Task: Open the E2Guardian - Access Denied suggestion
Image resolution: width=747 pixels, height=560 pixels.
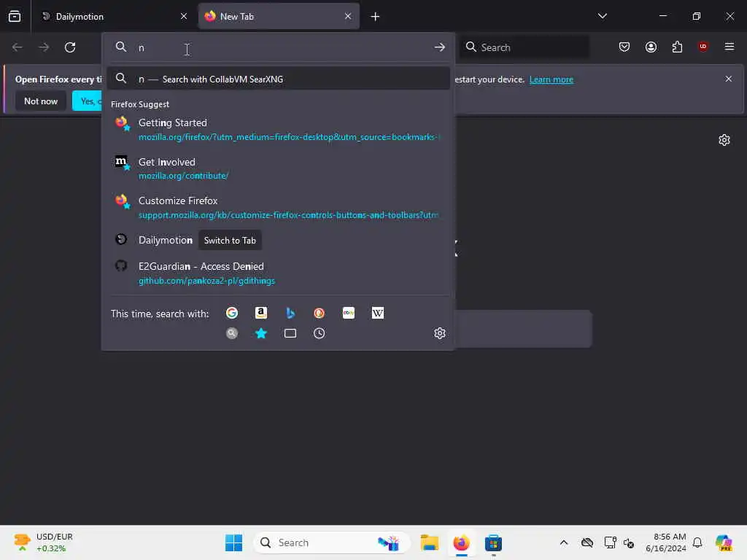Action: pos(278,273)
